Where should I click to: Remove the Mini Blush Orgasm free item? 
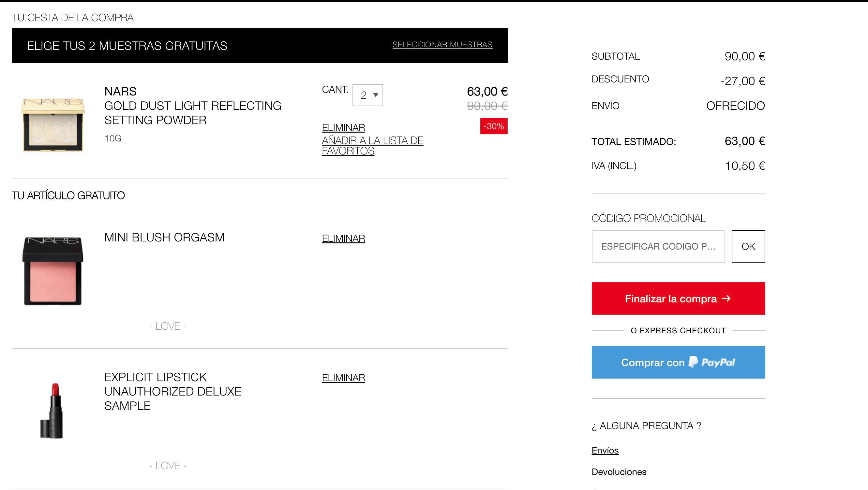click(x=343, y=238)
